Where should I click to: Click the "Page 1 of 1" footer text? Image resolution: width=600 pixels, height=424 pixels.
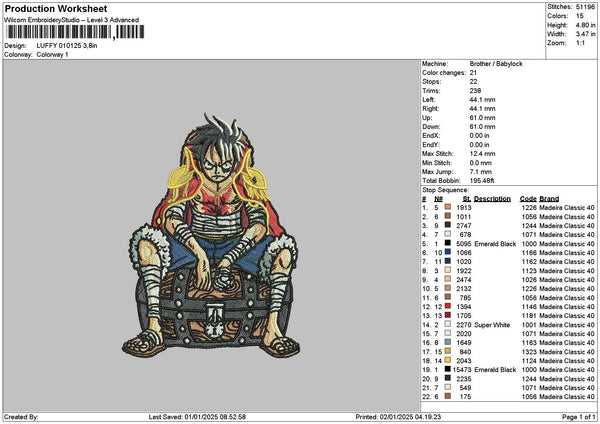click(x=579, y=417)
